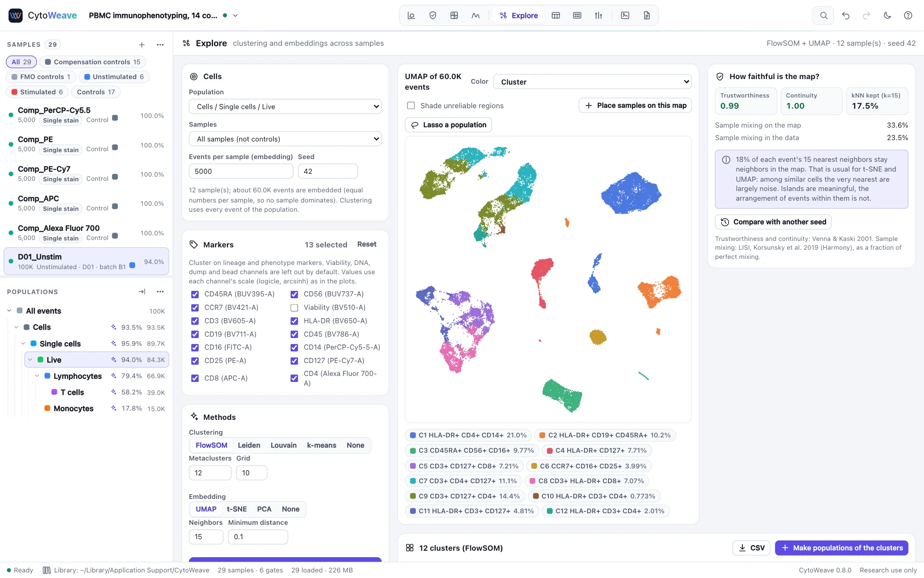The image size is (924, 578).
Task: Open the table view icon in toolbar
Action: [556, 16]
